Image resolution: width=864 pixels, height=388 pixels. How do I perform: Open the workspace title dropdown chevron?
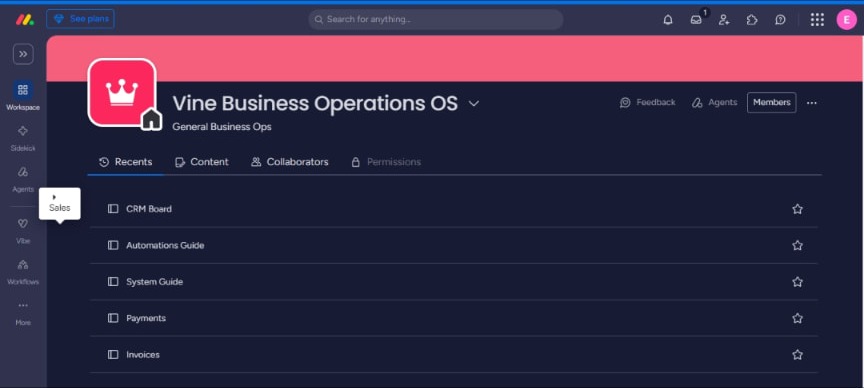click(x=474, y=104)
